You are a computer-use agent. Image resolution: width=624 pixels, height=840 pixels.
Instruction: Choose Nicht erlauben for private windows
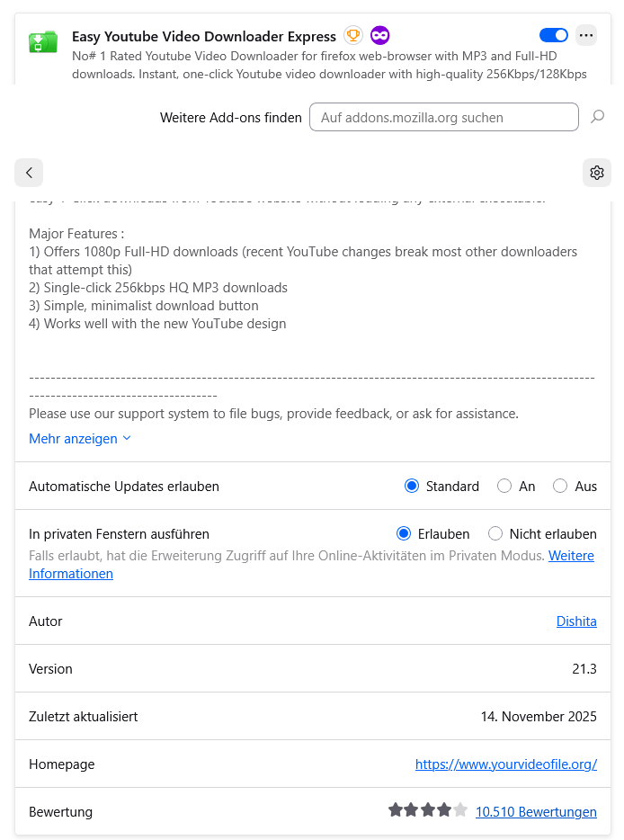(x=495, y=533)
